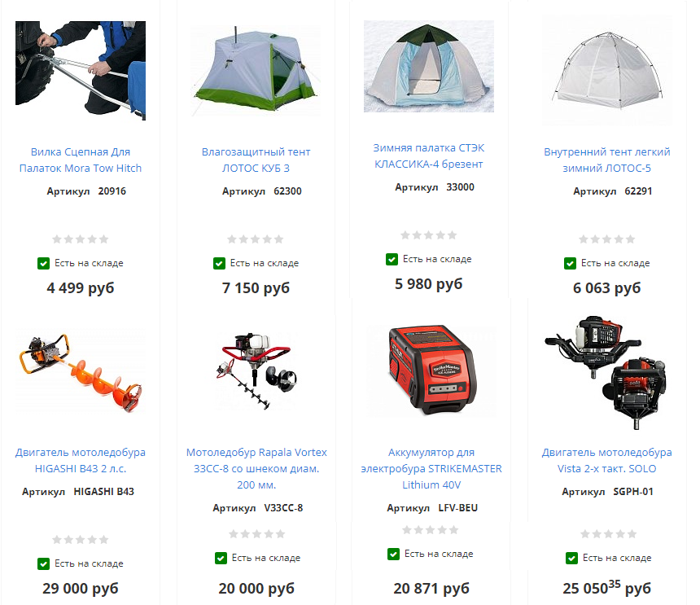Open Зимняя палатка СТЭК КЛАССИКА-4 брезент link
This screenshot has height=605, width=700.
[429, 156]
